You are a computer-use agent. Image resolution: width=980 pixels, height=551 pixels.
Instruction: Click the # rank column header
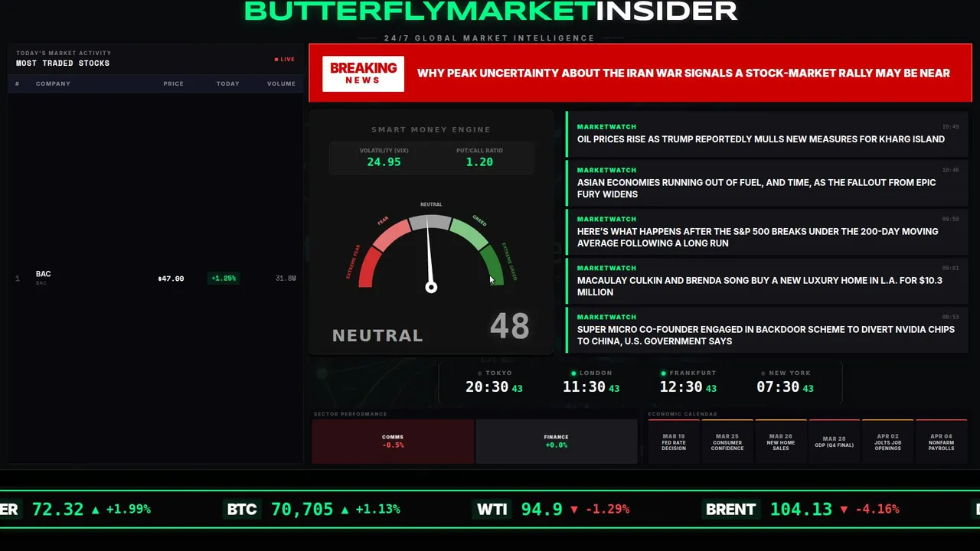pyautogui.click(x=17, y=83)
